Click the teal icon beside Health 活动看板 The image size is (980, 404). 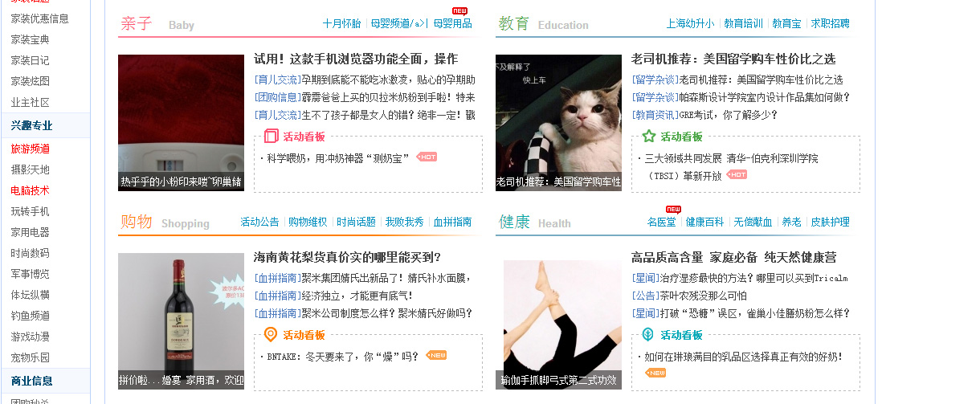(647, 335)
